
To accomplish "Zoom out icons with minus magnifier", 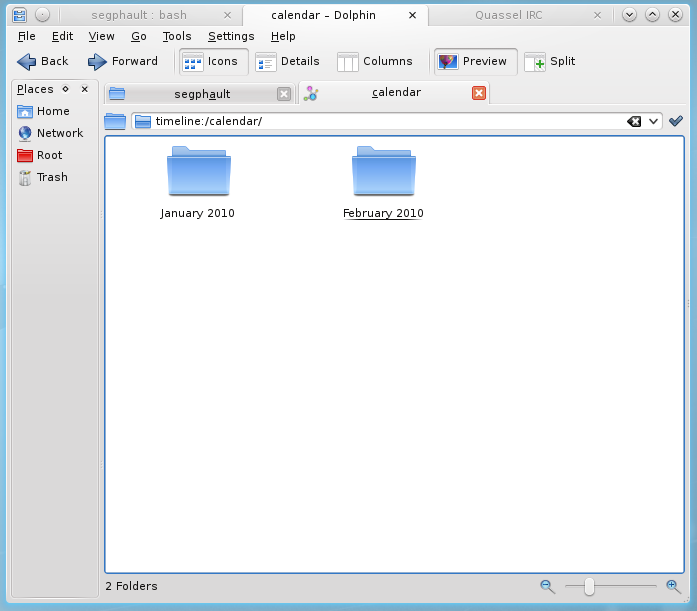I will click(547, 587).
